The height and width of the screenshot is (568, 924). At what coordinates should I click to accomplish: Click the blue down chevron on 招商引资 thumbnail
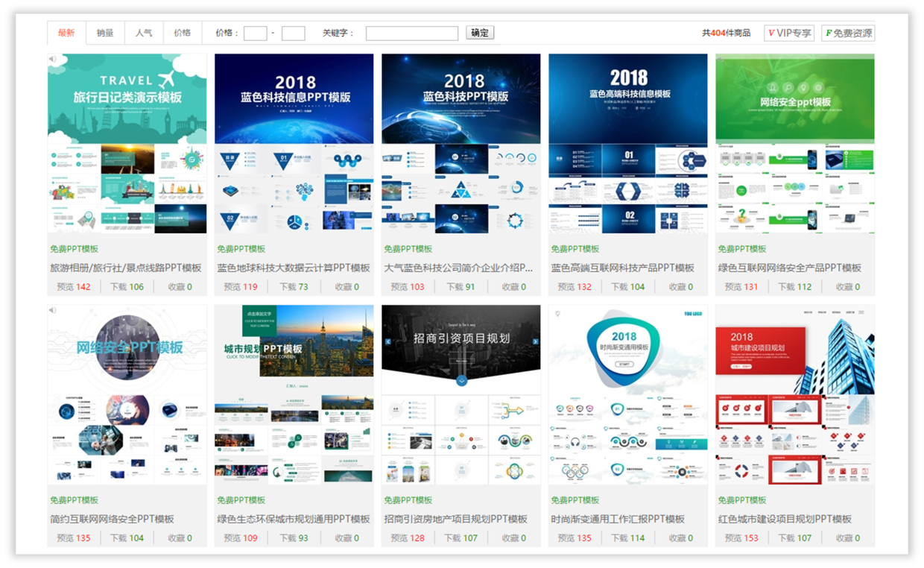pyautogui.click(x=461, y=380)
